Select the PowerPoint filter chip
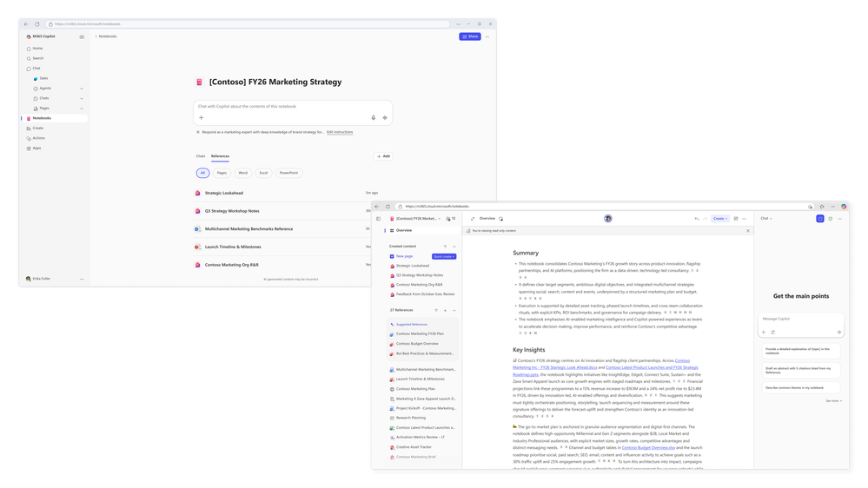This screenshot has height=488, width=868. point(288,173)
